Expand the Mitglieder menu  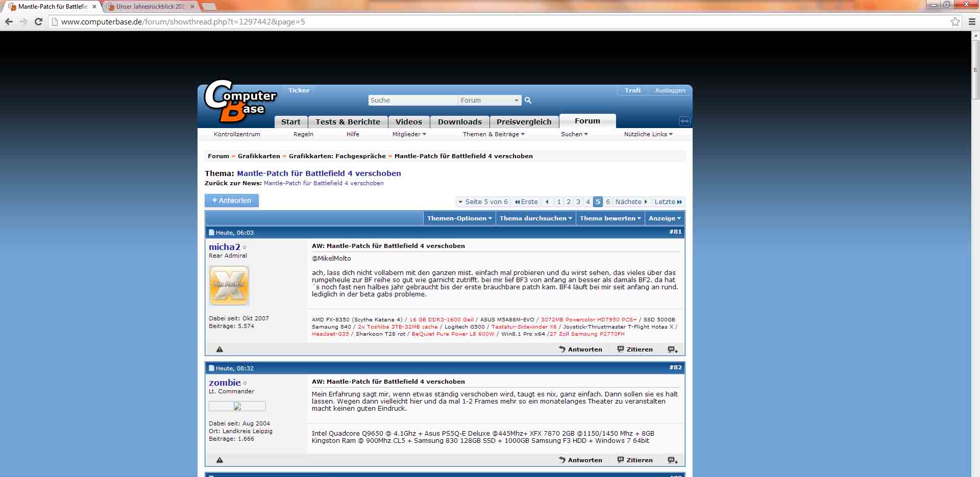(409, 134)
